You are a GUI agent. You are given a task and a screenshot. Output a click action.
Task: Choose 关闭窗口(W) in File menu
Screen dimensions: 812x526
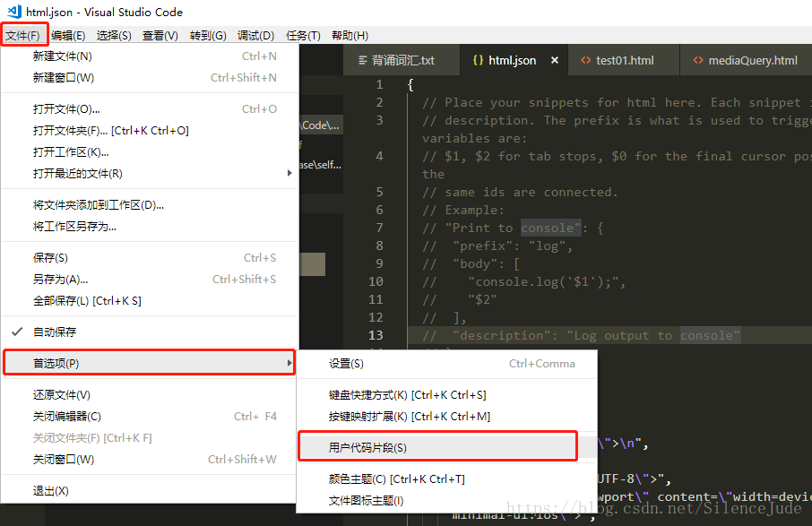coord(151,459)
